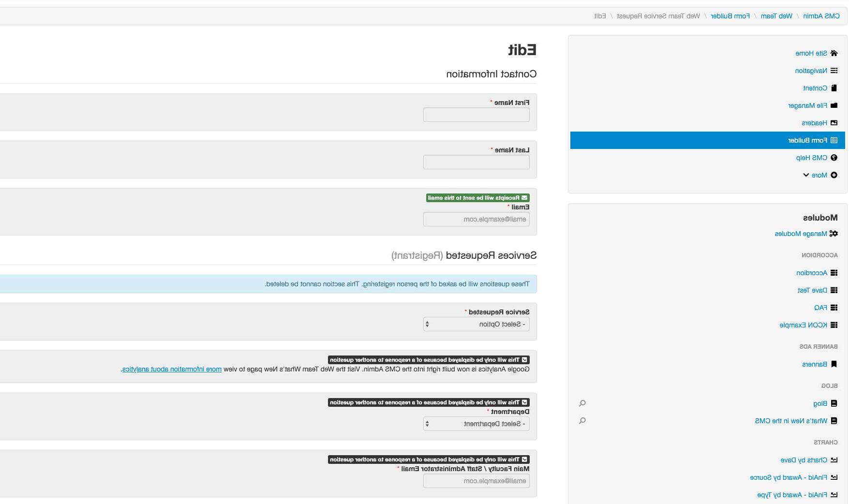Click the Headers image icon
Image resolution: width=849 pixels, height=504 pixels.
834,123
